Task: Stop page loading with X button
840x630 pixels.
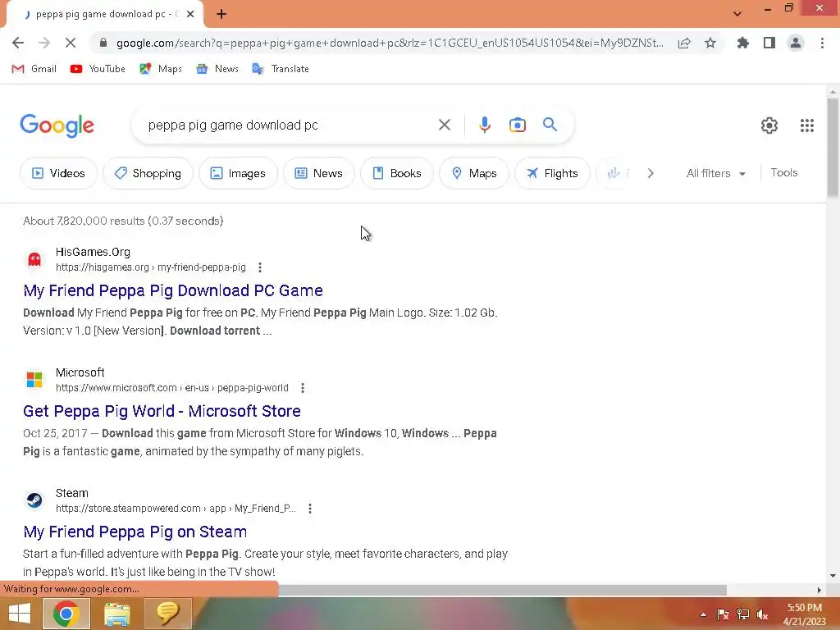Action: tap(71, 43)
